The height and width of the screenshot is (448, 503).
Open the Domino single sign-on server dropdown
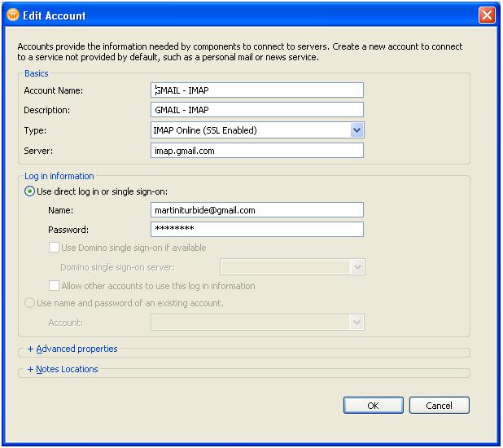tap(357, 267)
